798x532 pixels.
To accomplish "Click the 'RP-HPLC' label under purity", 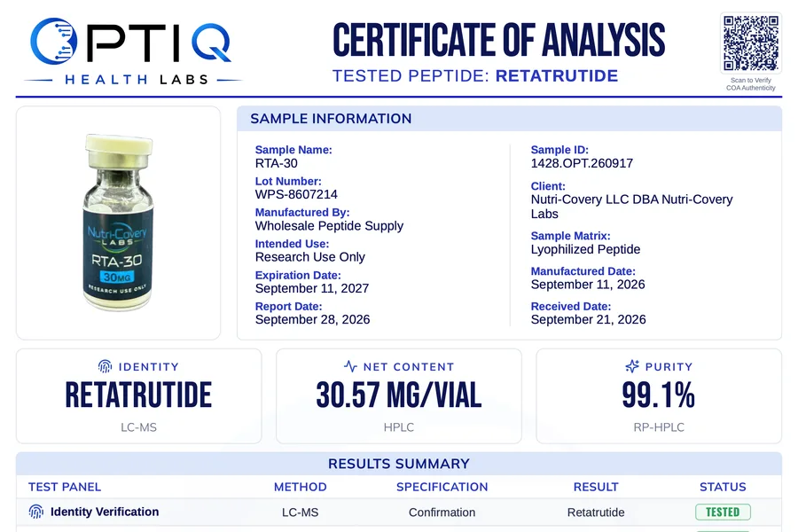I will click(x=659, y=427).
